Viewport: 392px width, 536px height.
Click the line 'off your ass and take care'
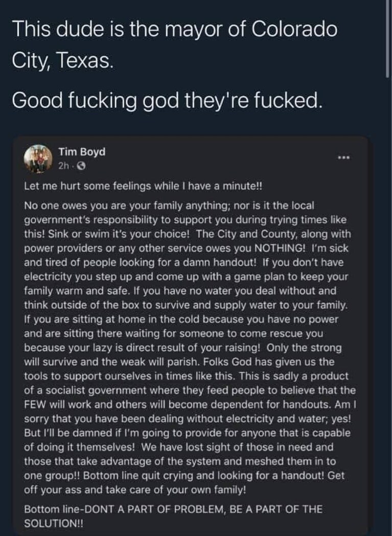pyautogui.click(x=135, y=490)
